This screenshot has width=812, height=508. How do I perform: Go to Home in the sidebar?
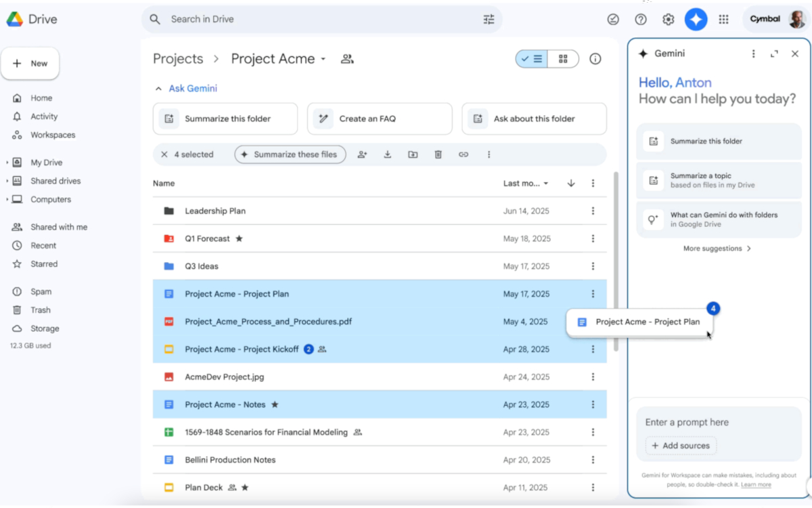(x=41, y=98)
